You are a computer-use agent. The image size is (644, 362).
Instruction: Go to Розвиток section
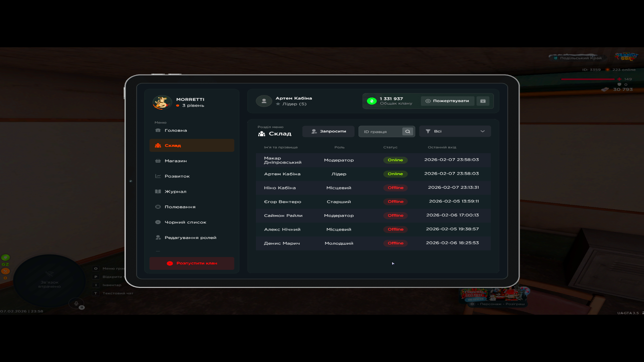(177, 176)
